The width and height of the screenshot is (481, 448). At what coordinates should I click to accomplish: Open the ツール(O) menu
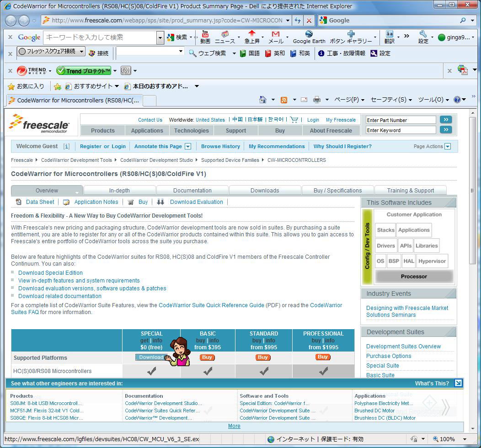(x=433, y=100)
